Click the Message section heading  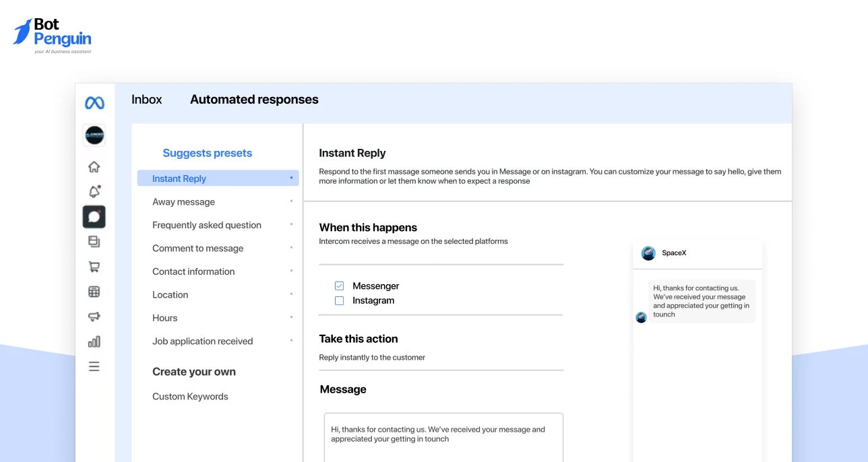point(343,389)
